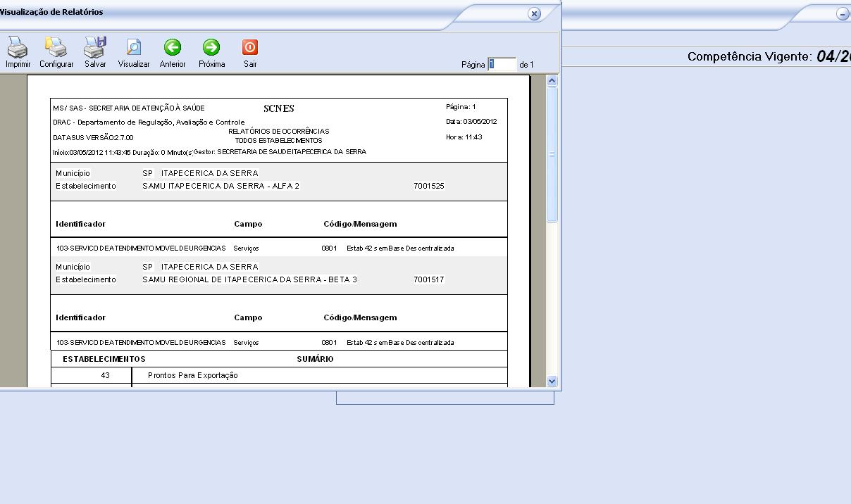Click the Prontos Para Exportação summary row
This screenshot has width=851, height=504.
click(x=193, y=376)
